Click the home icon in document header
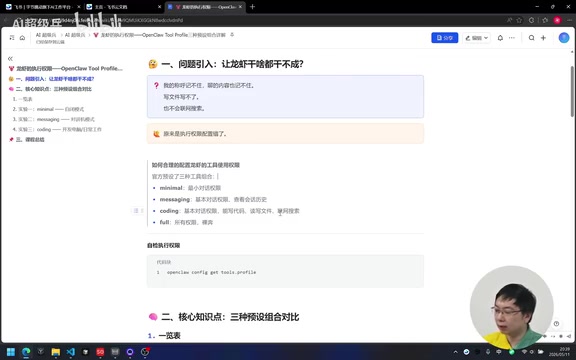The height and width of the screenshot is (360, 576). pos(22,37)
